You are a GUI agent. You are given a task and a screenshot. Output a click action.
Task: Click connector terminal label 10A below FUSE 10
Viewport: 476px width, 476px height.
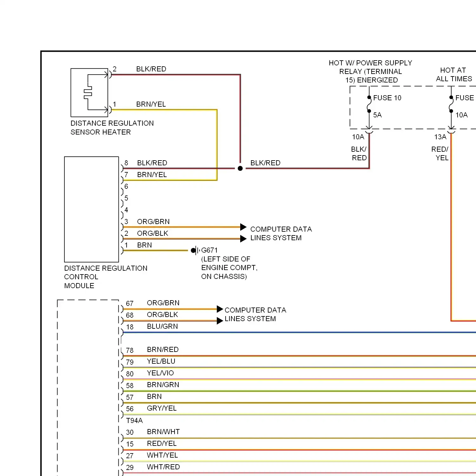[358, 137]
